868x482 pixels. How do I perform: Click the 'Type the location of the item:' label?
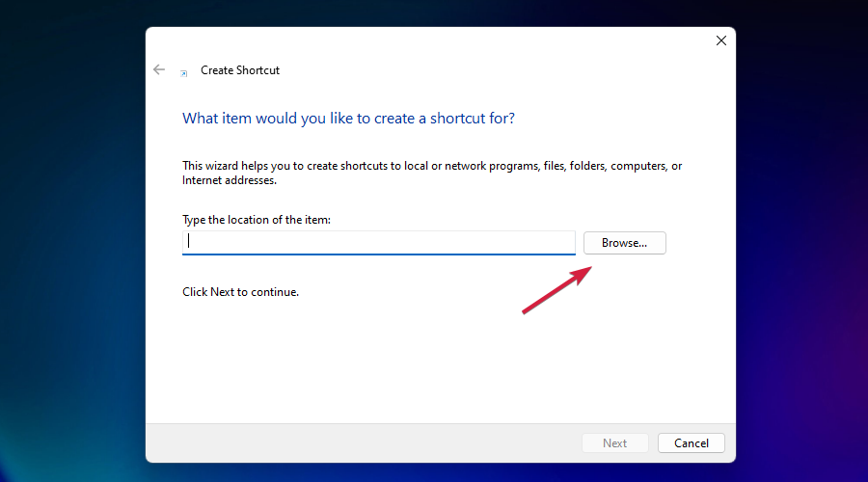257,220
